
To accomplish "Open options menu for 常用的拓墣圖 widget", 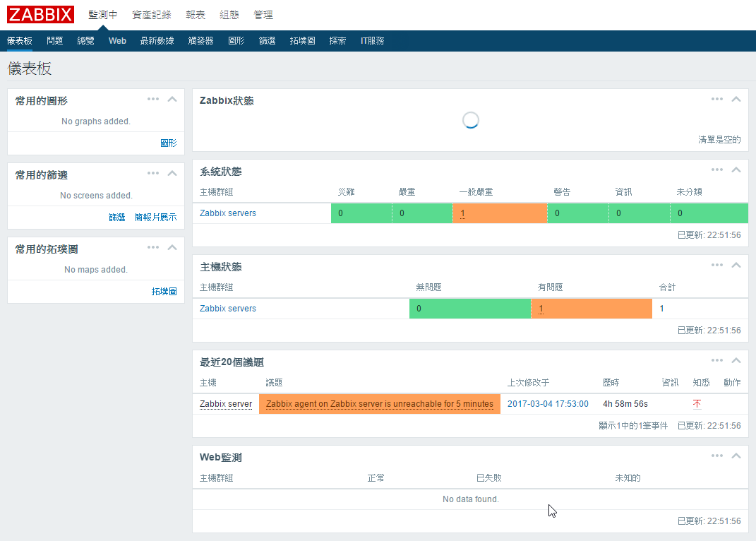I will click(x=153, y=248).
